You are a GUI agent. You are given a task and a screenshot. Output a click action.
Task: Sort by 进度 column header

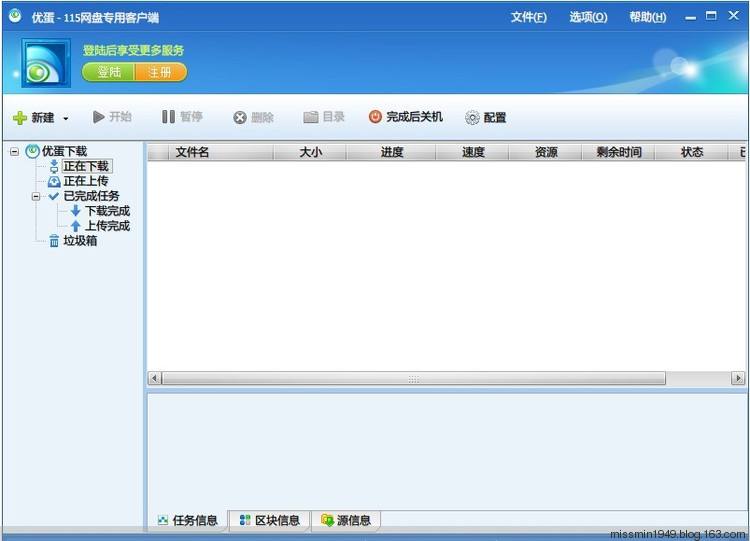pos(391,152)
